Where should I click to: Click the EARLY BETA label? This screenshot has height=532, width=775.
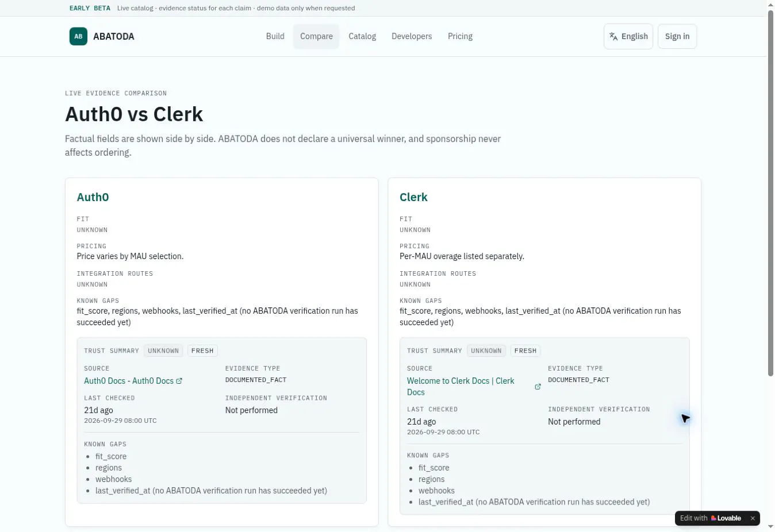pos(90,8)
